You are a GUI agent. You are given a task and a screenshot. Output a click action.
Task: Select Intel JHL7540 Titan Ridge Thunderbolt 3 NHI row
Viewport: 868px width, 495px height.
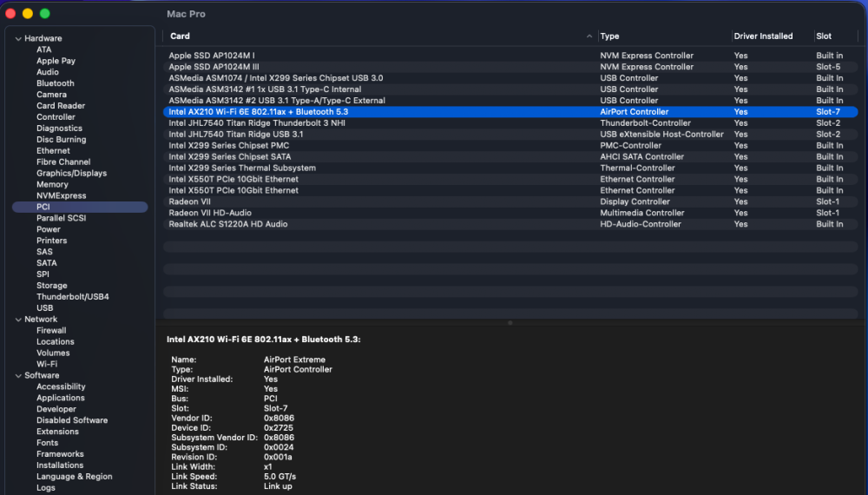point(510,123)
